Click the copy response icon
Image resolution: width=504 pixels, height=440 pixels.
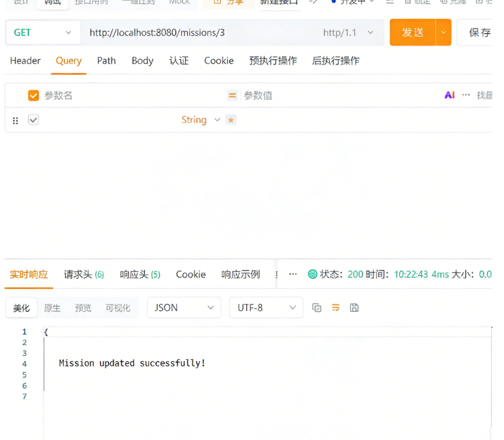(x=317, y=307)
